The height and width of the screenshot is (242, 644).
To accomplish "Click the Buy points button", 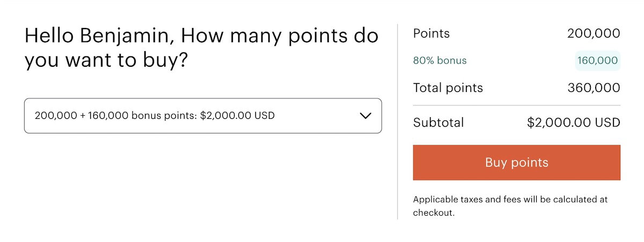I will click(516, 162).
